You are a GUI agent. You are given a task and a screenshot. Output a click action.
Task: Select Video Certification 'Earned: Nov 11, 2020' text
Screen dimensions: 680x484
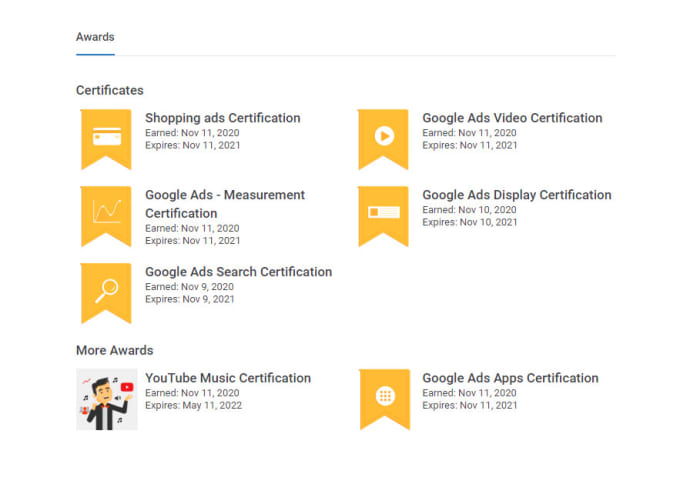(469, 133)
